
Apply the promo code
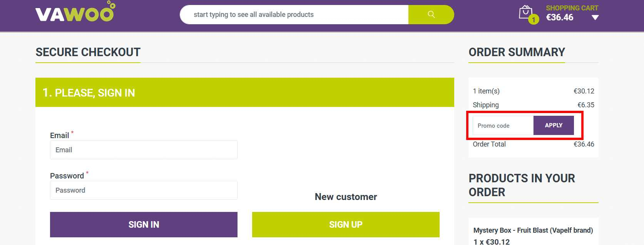(554, 125)
